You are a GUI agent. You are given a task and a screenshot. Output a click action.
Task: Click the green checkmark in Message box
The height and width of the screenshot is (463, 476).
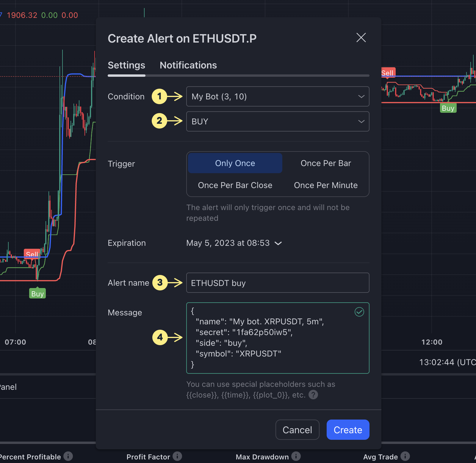tap(359, 312)
